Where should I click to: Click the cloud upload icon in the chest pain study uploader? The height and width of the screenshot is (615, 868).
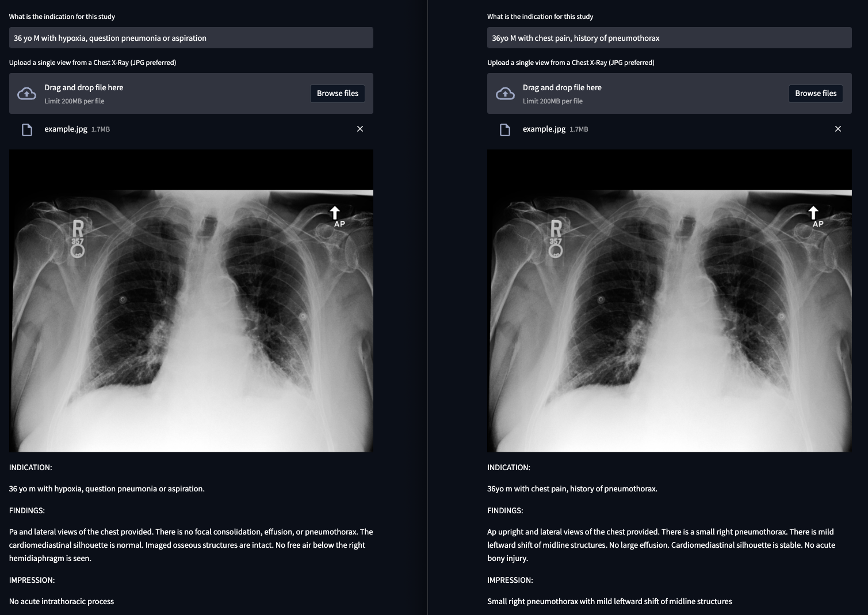pos(505,94)
